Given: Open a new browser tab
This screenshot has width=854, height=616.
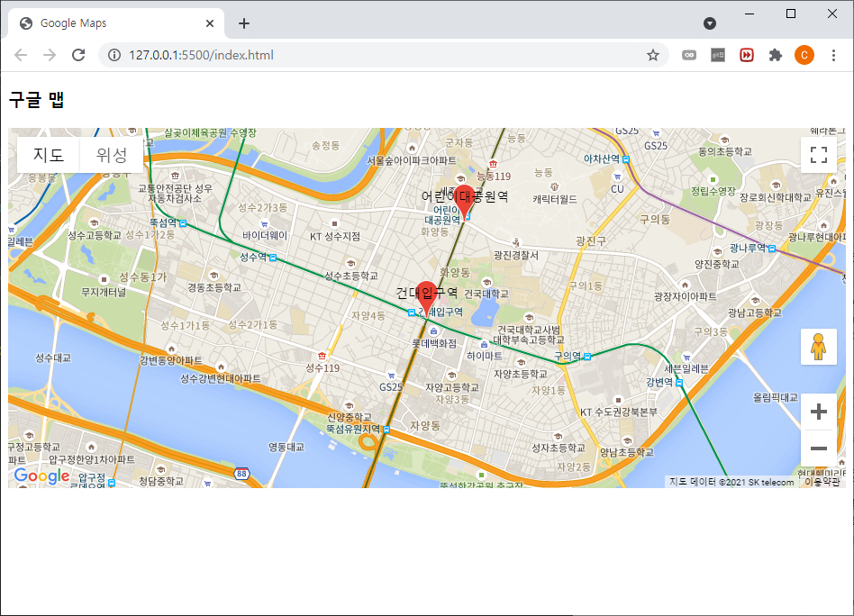Looking at the screenshot, I should coord(244,23).
